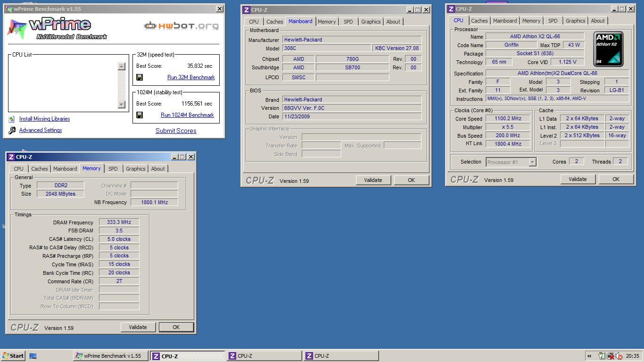Open SPD tab in CPU window
Viewport: 644px width, 362px height.
(553, 21)
